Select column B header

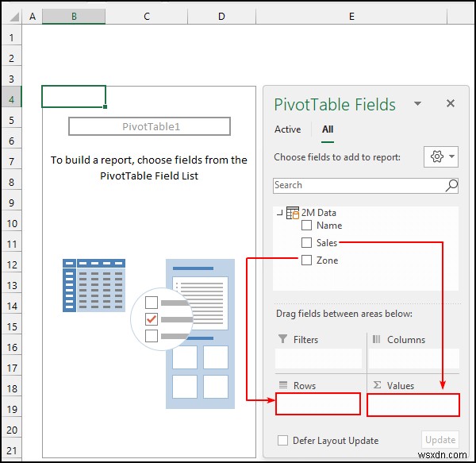74,17
